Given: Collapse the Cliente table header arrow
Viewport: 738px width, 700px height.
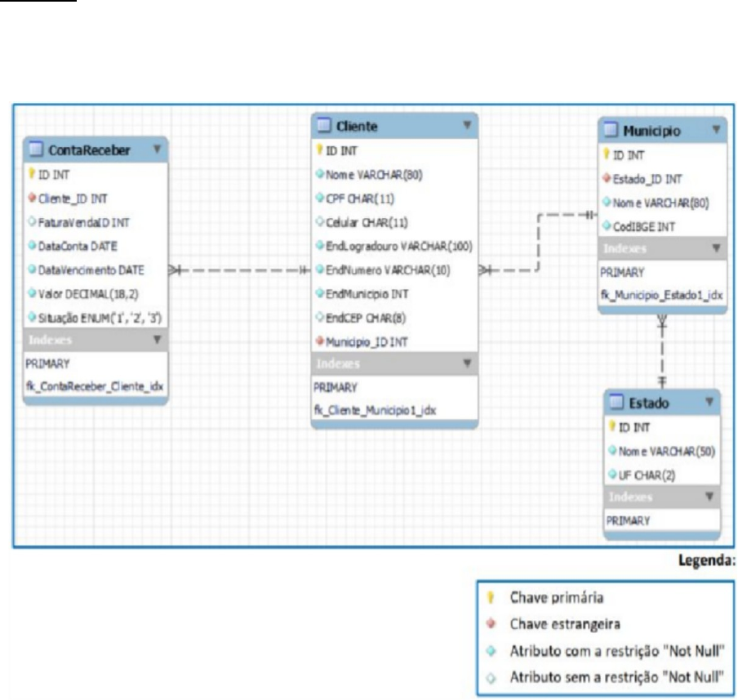Looking at the screenshot, I should pos(467,126).
